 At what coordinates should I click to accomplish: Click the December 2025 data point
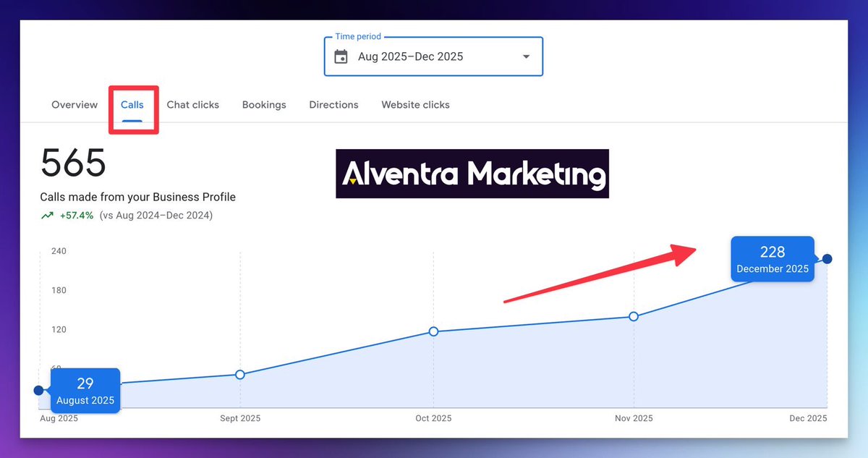[827, 259]
